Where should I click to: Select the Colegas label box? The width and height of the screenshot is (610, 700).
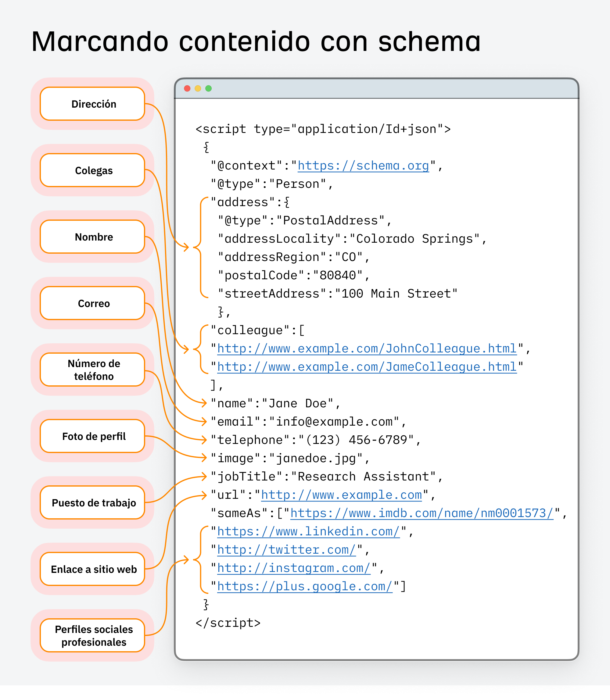coord(92,170)
